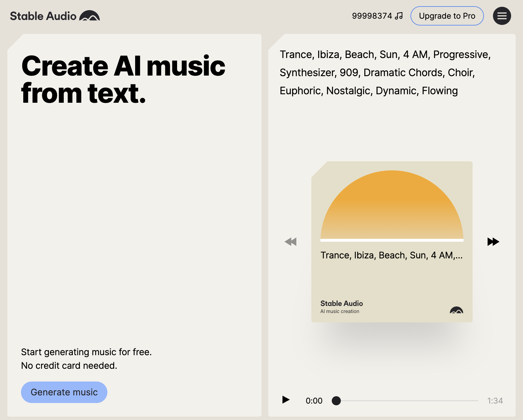Click the small logo on the track card
The width and height of the screenshot is (523, 420).
(456, 310)
